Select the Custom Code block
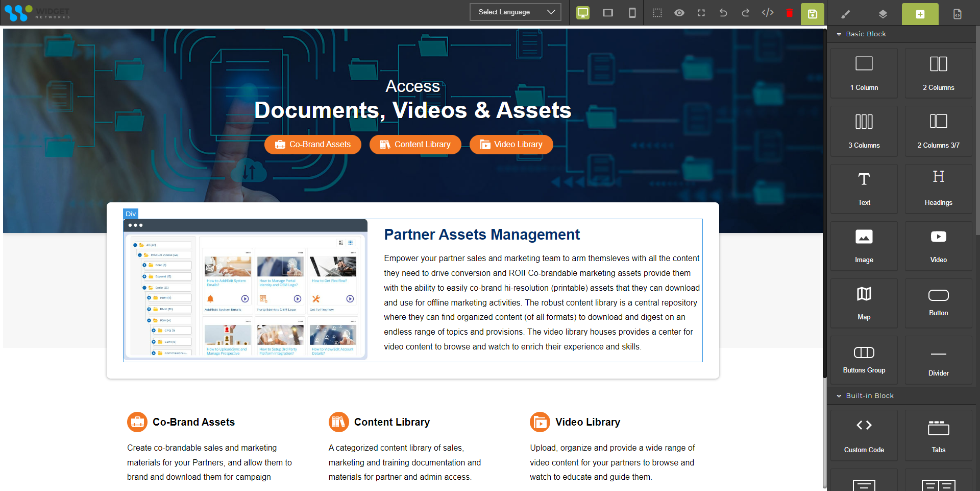This screenshot has width=980, height=491. pyautogui.click(x=864, y=435)
